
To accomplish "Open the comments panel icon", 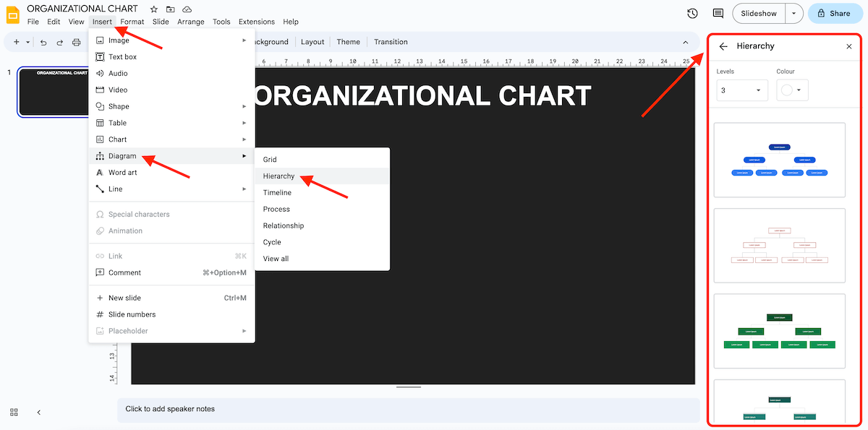I will [718, 13].
